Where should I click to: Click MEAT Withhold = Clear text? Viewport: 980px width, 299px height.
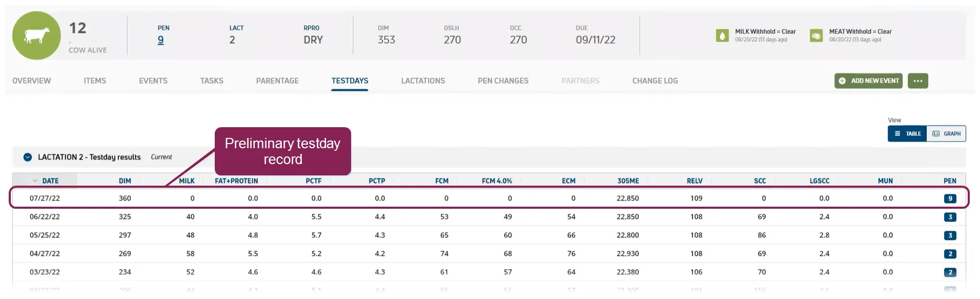(x=860, y=31)
